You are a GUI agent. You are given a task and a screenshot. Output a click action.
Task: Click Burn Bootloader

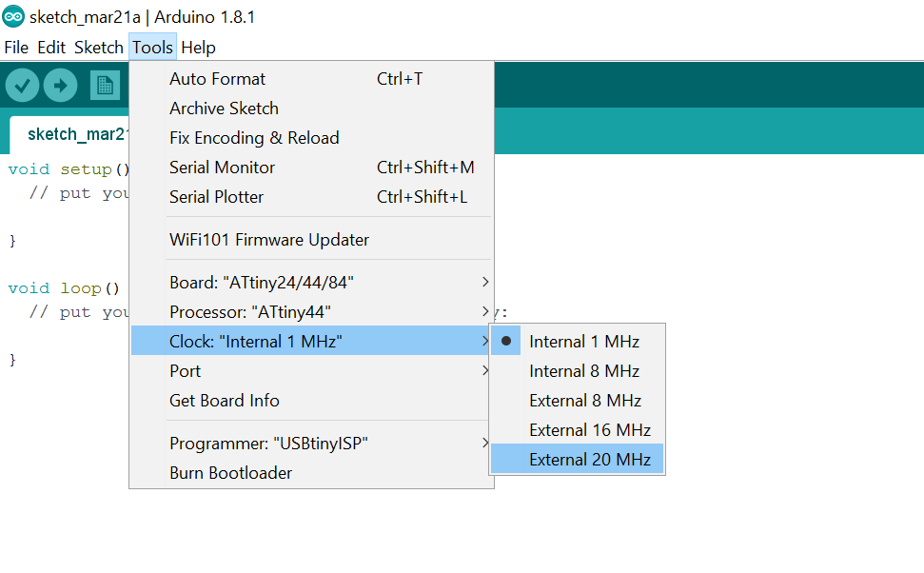pyautogui.click(x=312, y=473)
